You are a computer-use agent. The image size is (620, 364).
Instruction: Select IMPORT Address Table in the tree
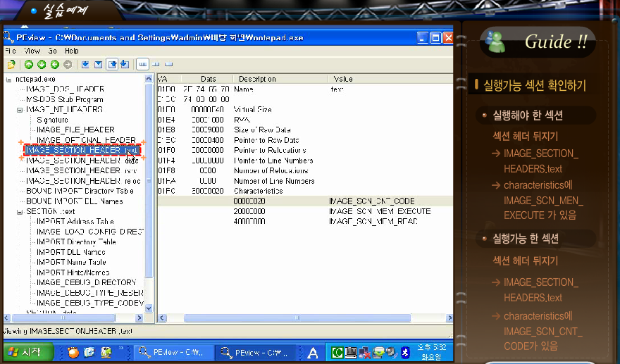tap(75, 221)
